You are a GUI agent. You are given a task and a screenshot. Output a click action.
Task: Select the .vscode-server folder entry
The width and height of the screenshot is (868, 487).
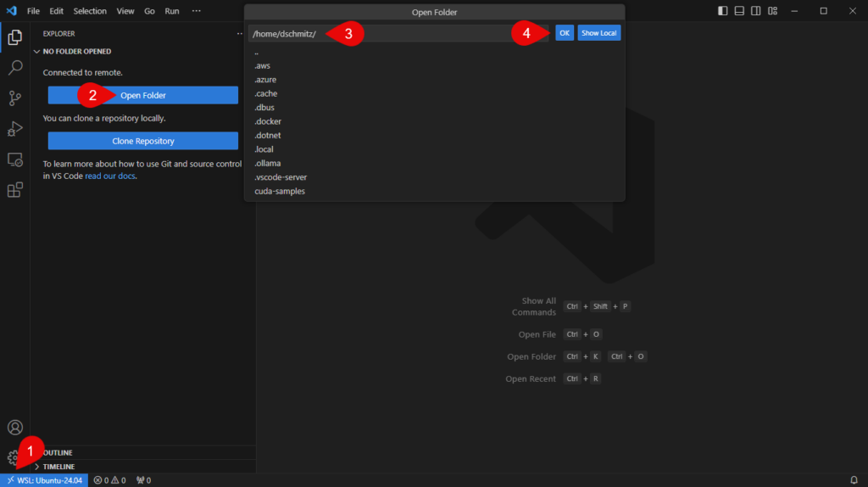[435, 177]
